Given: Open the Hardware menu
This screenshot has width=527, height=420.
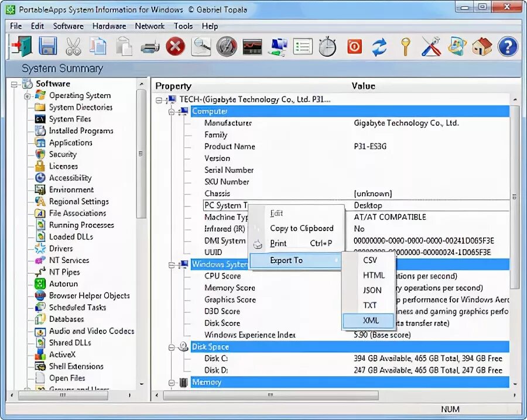Looking at the screenshot, I should click(109, 26).
